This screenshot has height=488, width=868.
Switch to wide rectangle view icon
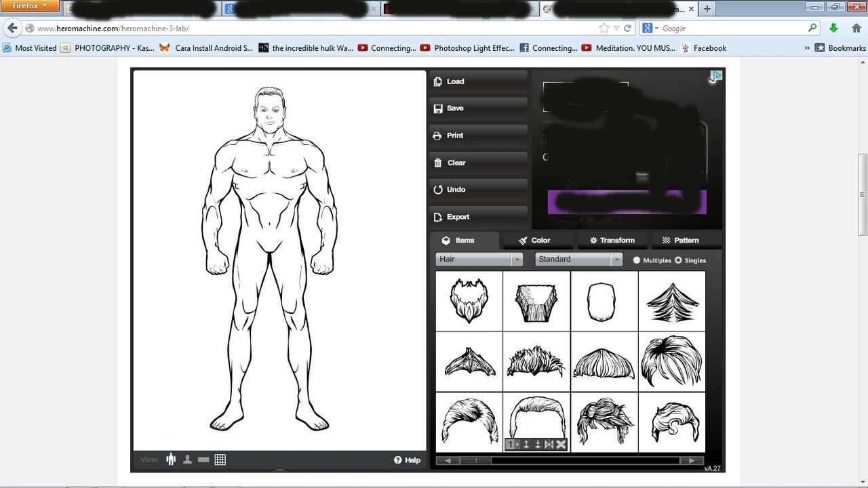[x=203, y=460]
